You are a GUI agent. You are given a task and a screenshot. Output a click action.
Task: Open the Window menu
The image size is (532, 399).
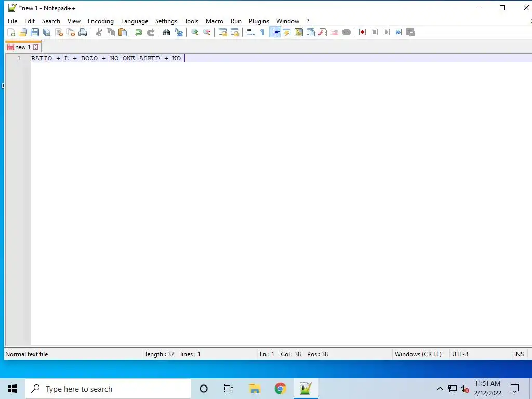288,21
